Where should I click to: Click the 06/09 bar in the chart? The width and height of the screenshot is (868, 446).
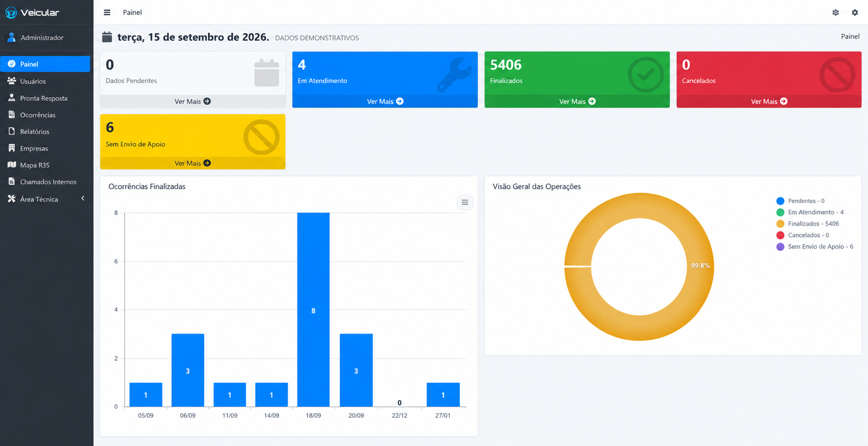click(188, 370)
